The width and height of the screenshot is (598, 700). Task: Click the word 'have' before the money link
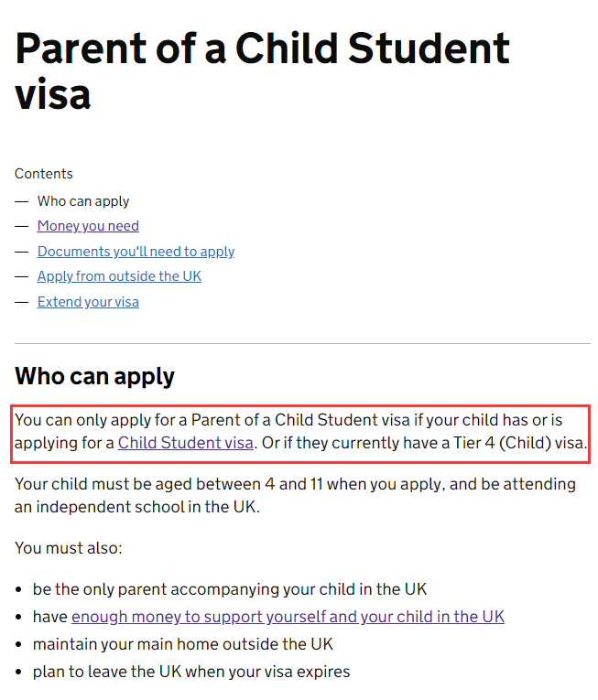tap(50, 617)
